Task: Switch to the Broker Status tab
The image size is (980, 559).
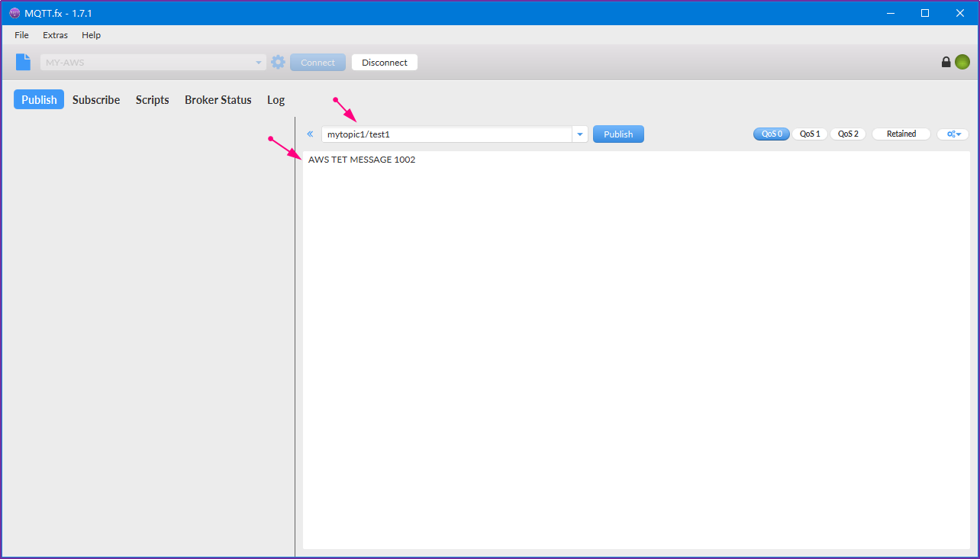Action: 218,100
